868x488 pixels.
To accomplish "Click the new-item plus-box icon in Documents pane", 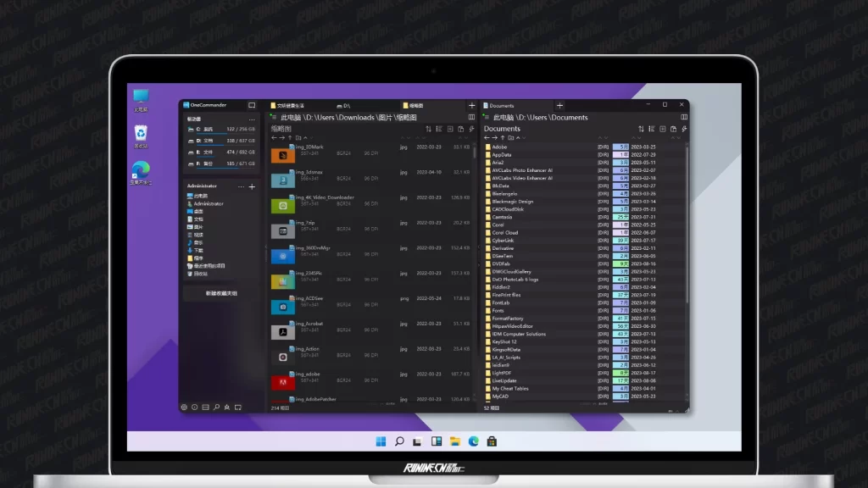I will point(661,129).
